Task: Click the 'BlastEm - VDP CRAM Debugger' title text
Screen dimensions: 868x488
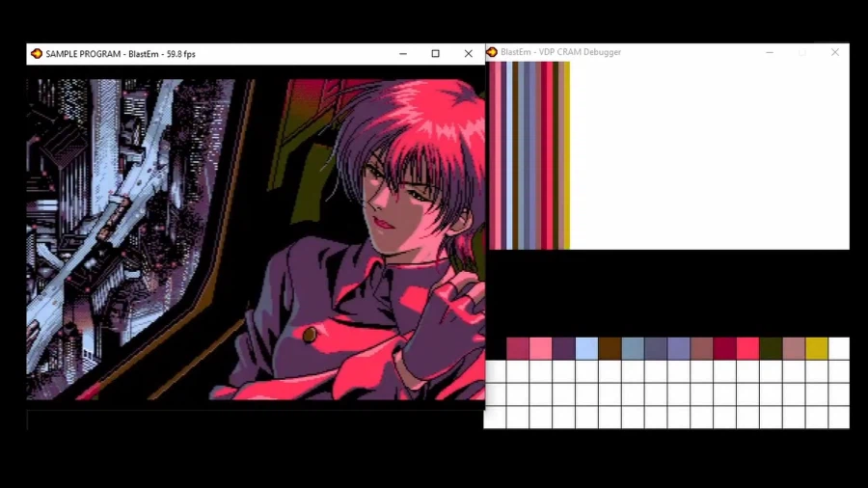Action: (560, 52)
